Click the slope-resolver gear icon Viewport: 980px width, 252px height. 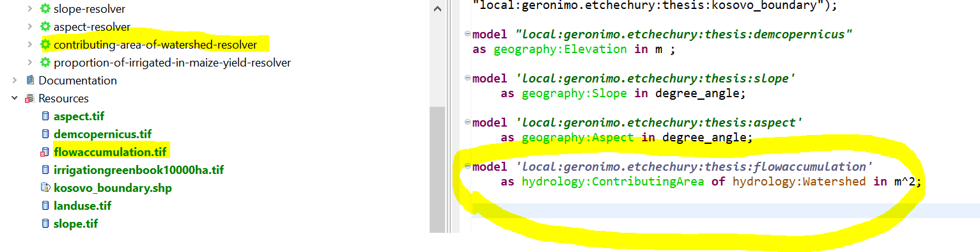coord(45,9)
